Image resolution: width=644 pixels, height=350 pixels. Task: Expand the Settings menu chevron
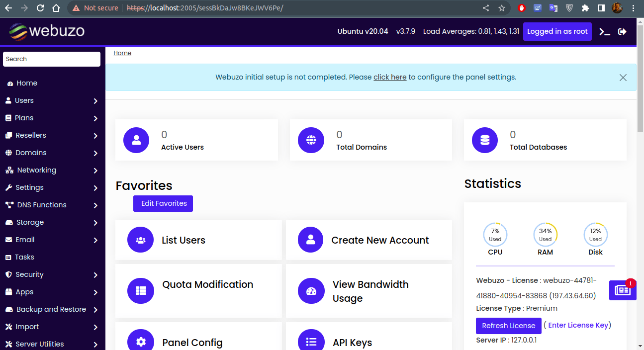pos(95,188)
